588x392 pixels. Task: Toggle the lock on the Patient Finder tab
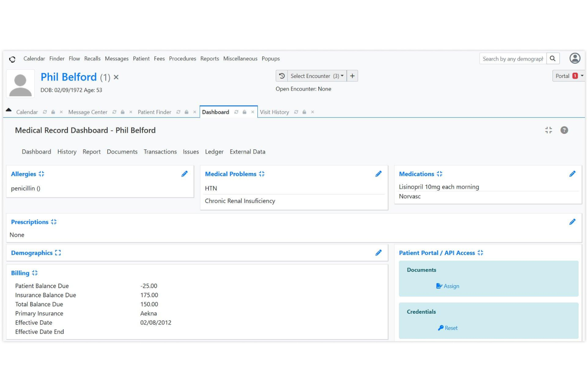coord(186,112)
